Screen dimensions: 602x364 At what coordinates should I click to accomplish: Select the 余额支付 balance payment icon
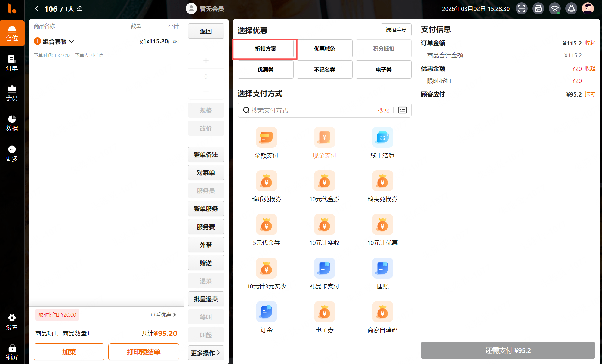266,137
